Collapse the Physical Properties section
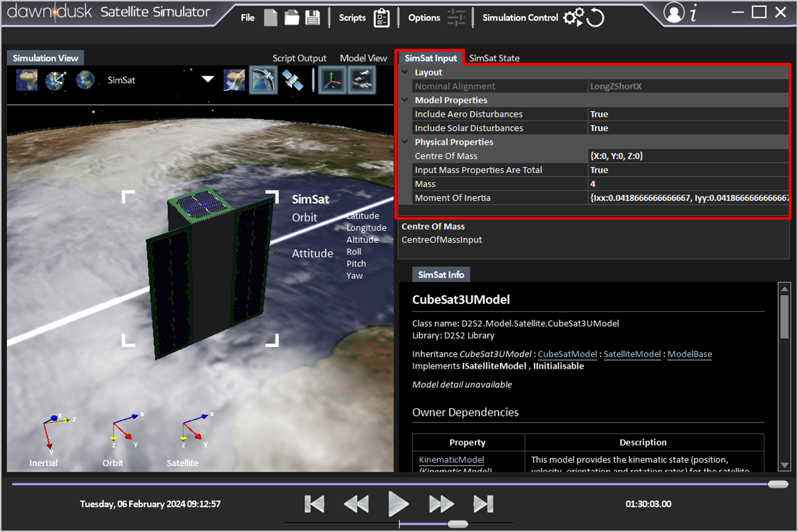The image size is (798, 532). pos(405,141)
